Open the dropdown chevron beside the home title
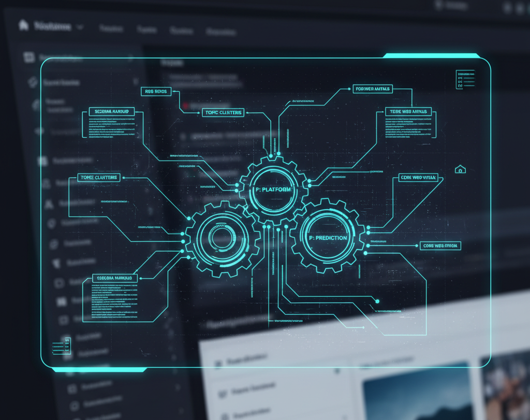The height and width of the screenshot is (420, 530). coord(80,26)
